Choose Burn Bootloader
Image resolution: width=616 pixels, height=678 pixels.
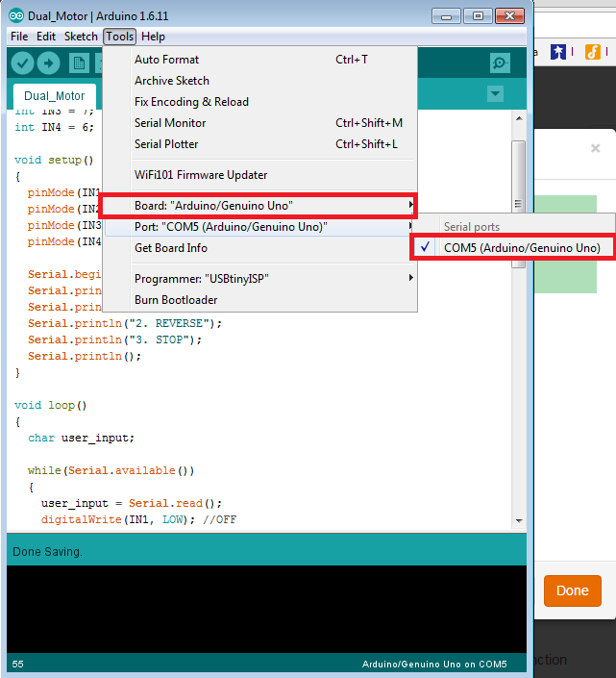click(260, 300)
